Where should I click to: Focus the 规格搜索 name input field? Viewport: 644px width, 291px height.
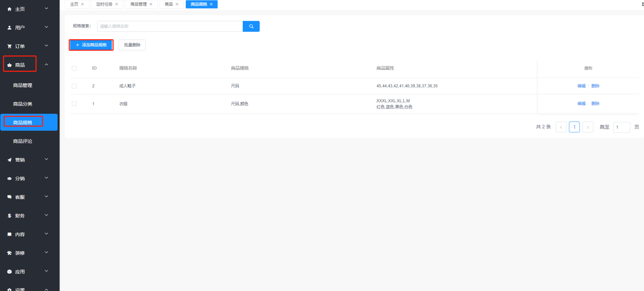170,26
